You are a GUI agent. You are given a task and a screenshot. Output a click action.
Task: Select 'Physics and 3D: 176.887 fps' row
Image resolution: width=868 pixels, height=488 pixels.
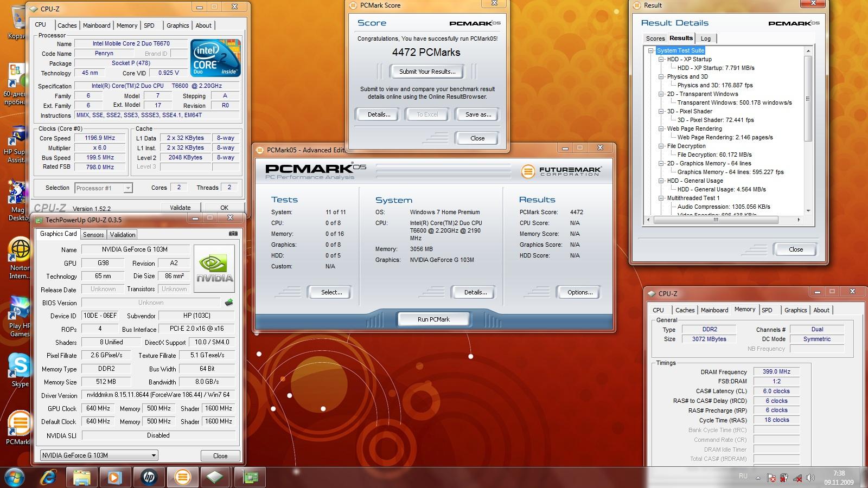coord(715,85)
